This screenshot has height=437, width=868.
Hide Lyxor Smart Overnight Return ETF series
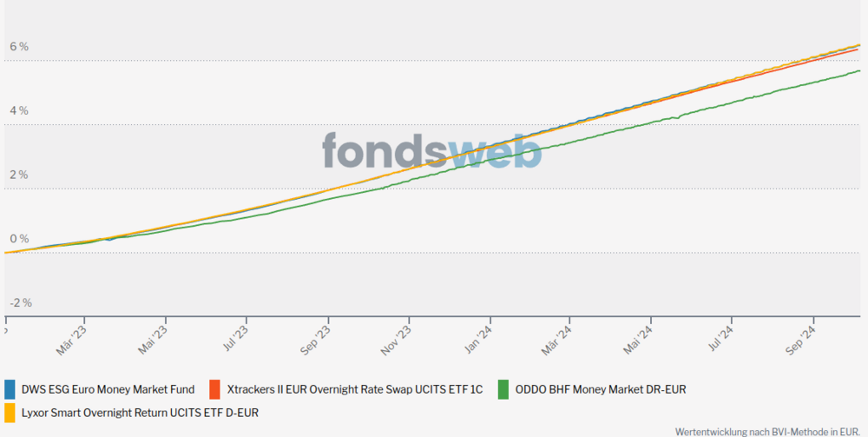pos(140,412)
